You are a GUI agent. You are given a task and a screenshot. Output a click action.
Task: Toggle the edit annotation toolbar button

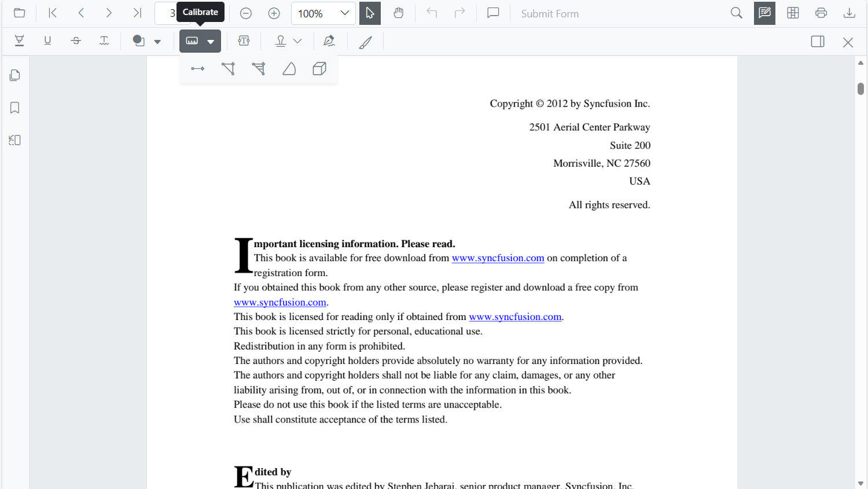(x=764, y=13)
